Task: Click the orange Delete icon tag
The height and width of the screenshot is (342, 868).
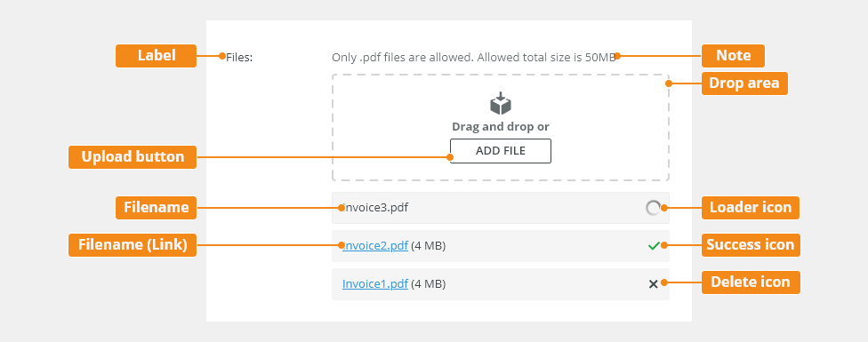Action: [751, 282]
